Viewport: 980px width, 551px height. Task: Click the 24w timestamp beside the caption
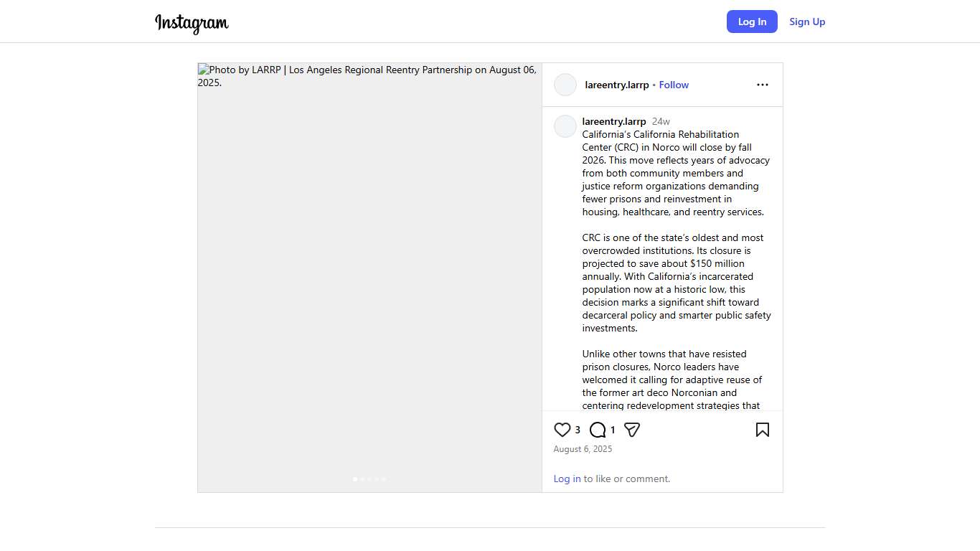[661, 121]
